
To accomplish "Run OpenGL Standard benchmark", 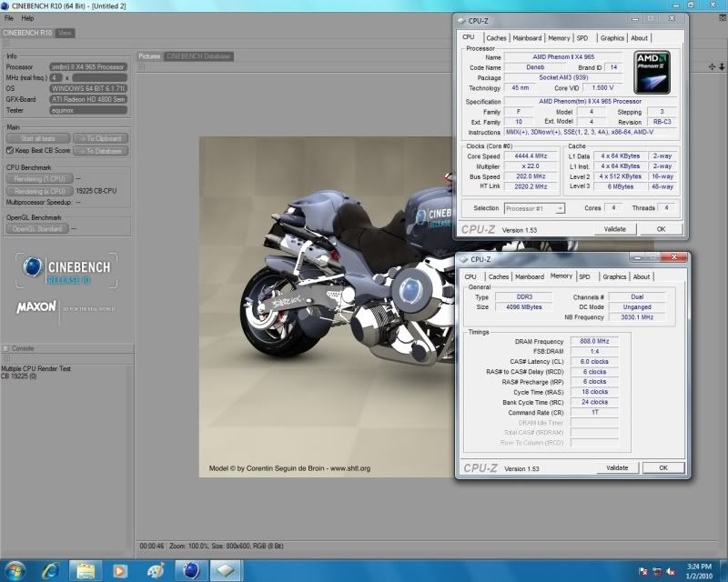I will tap(37, 229).
